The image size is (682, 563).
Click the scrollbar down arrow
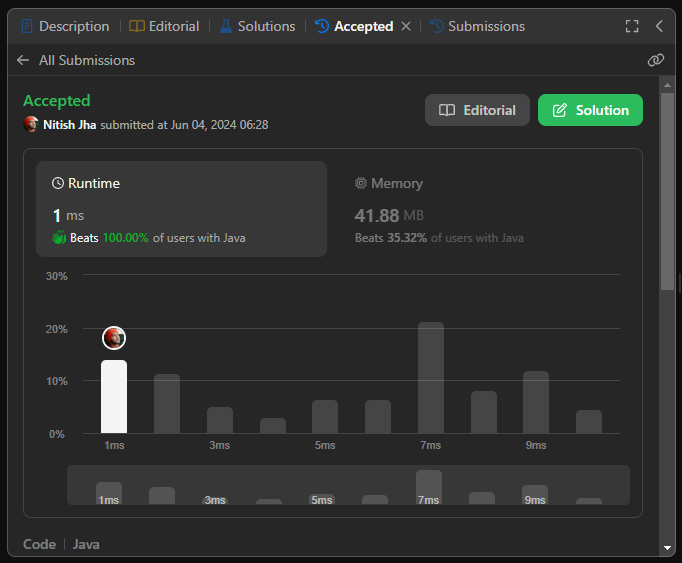(668, 548)
